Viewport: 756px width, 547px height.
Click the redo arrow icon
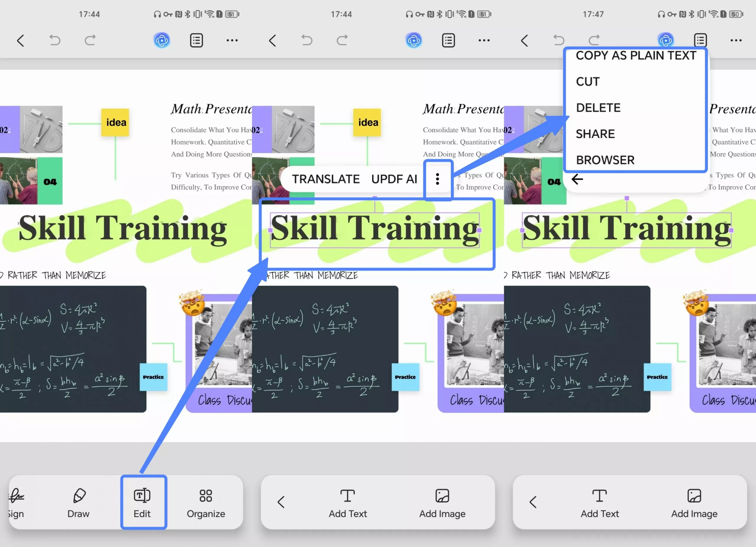click(x=90, y=40)
